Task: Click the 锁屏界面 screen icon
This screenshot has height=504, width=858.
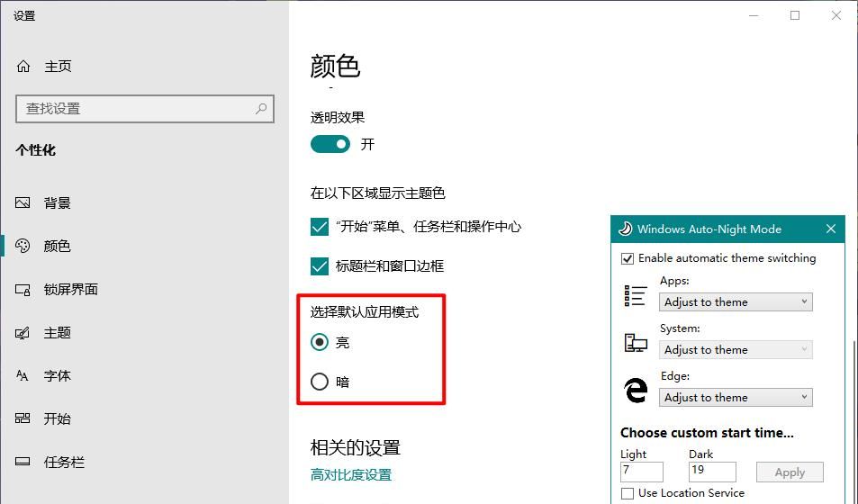Action: 23,290
